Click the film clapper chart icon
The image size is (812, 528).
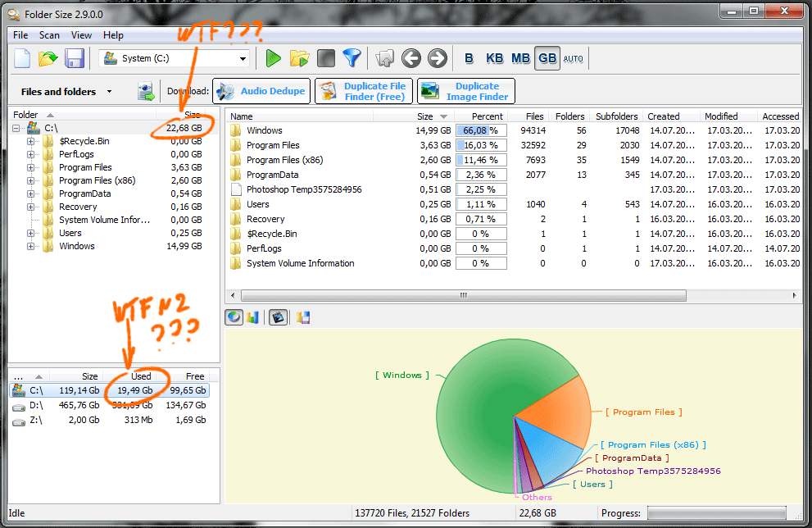[x=278, y=317]
